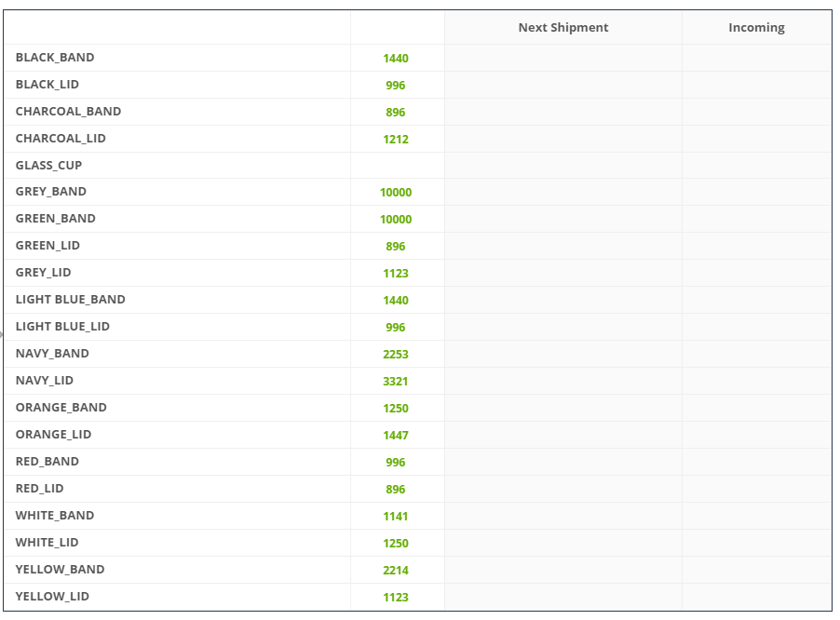Select the GLASS_CUP row label

coord(48,166)
